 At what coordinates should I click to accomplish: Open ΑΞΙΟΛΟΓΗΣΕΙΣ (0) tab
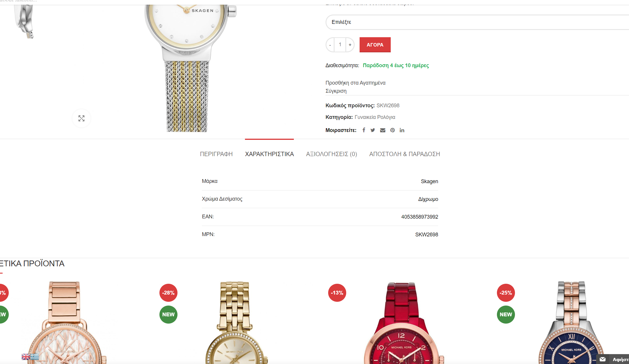click(331, 154)
